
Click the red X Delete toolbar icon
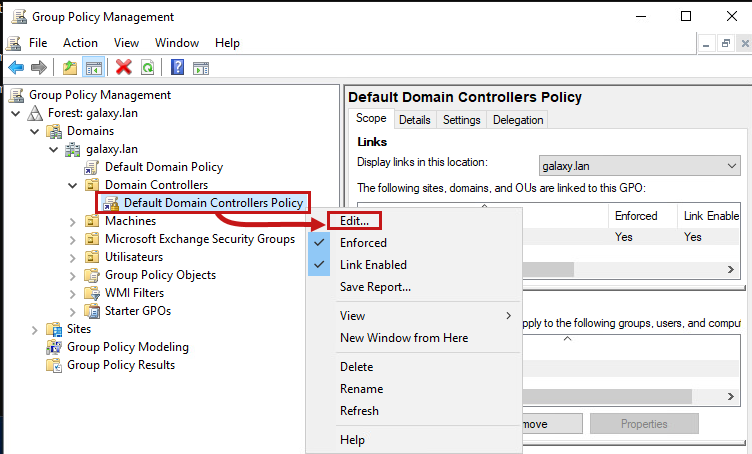click(124, 68)
